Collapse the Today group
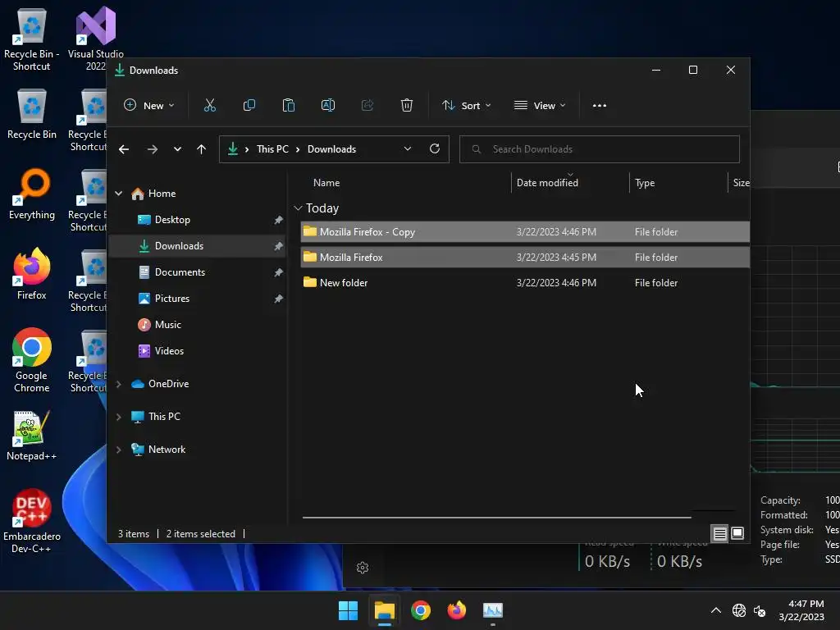Screen dimensions: 840x630 tap(299, 208)
